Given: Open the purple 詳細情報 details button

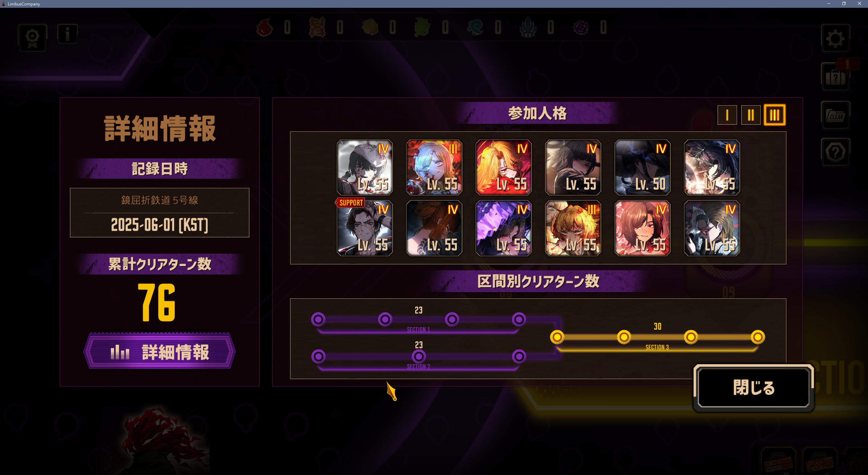Looking at the screenshot, I should point(159,351).
